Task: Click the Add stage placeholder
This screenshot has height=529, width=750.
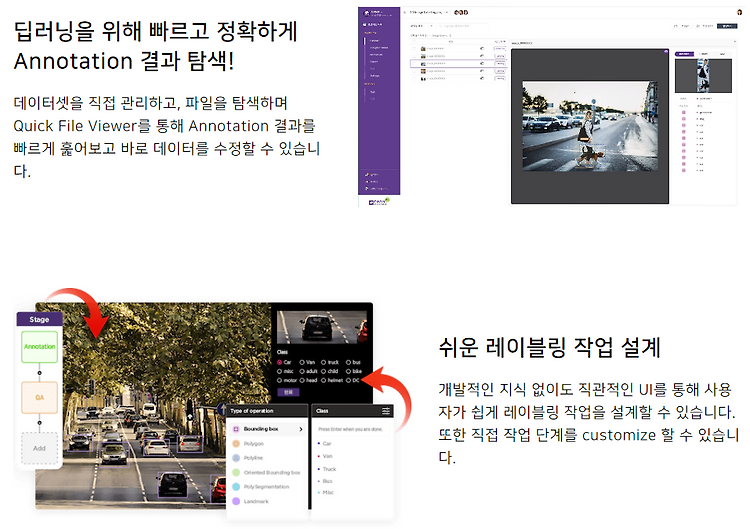Action: click(x=40, y=448)
